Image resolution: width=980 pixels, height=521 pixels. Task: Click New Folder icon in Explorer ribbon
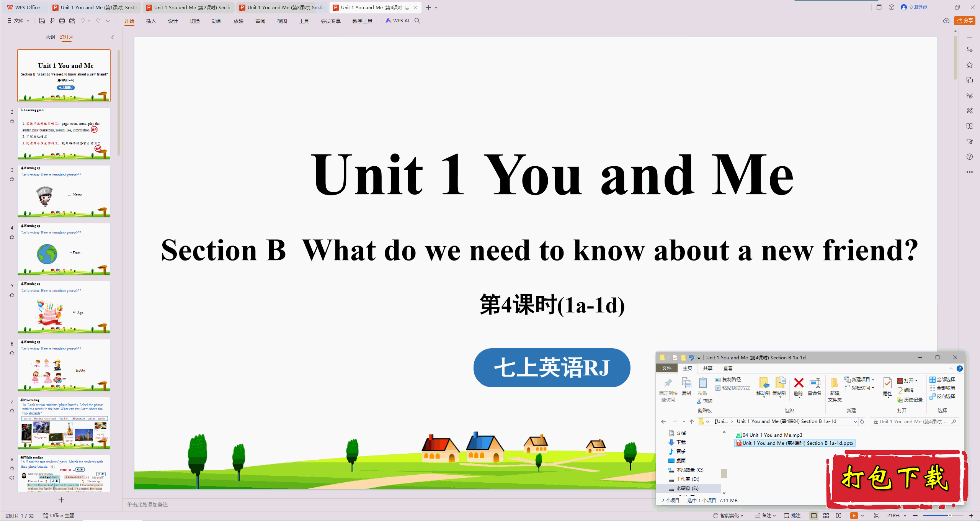click(835, 390)
